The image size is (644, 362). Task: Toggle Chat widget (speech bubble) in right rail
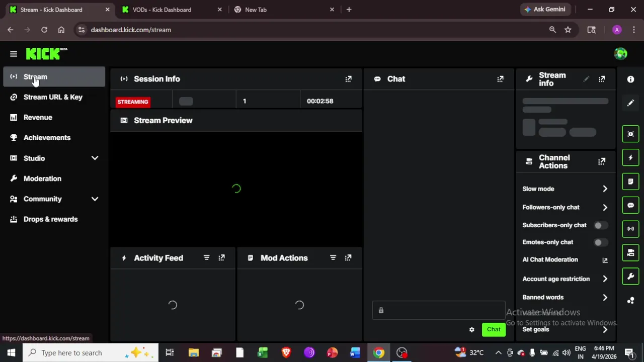630,205
